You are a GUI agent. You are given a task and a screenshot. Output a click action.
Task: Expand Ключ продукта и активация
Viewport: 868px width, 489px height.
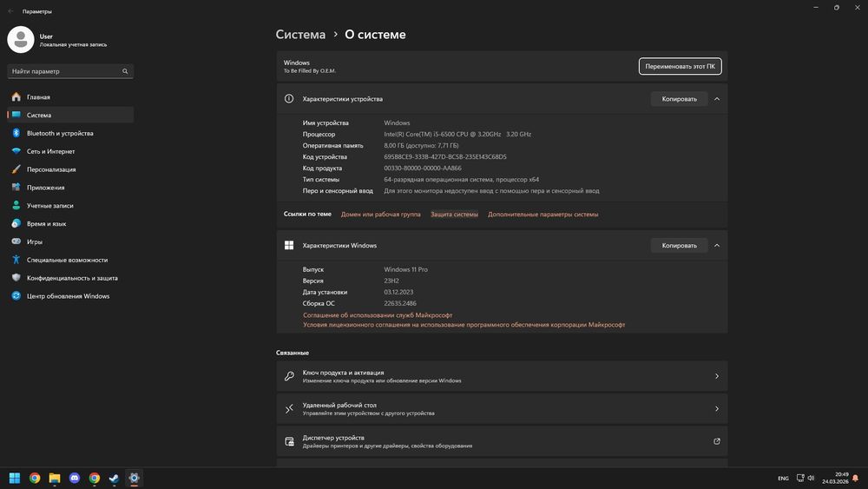tap(502, 376)
